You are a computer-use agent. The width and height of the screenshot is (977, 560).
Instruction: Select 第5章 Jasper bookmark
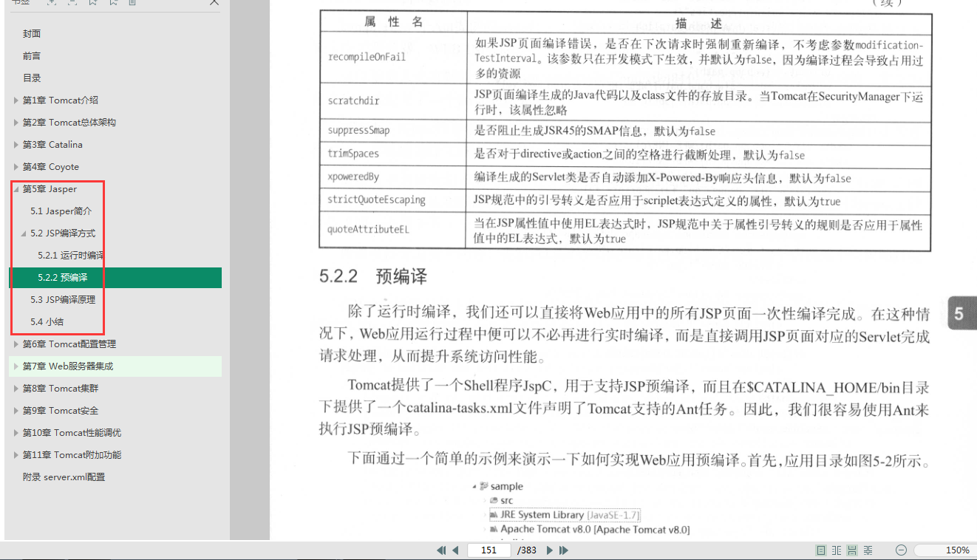(x=50, y=189)
